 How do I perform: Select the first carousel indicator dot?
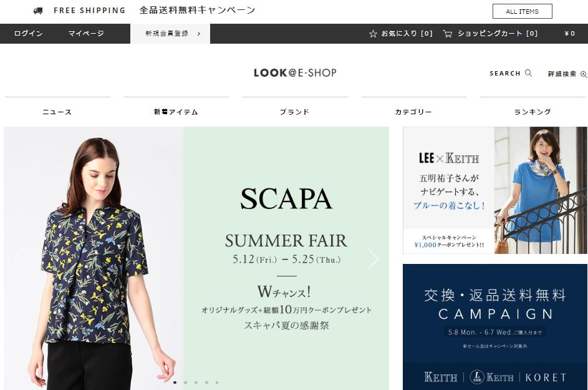[175, 383]
